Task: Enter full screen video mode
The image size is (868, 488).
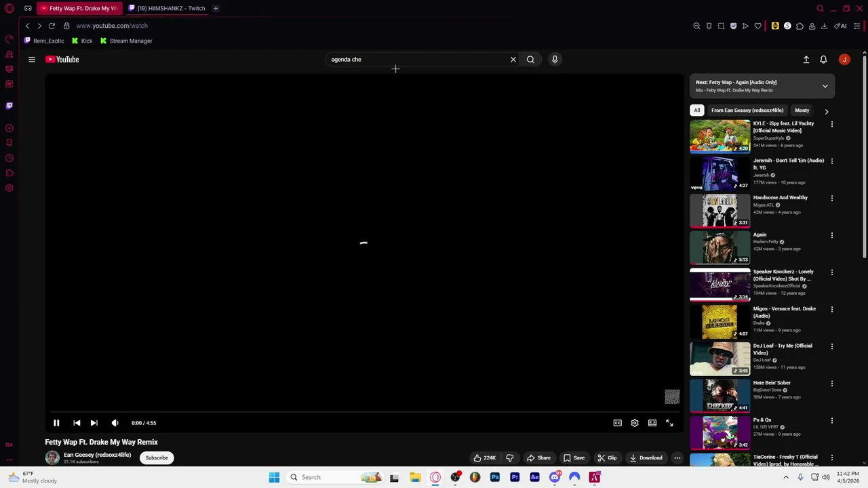Action: click(x=669, y=423)
